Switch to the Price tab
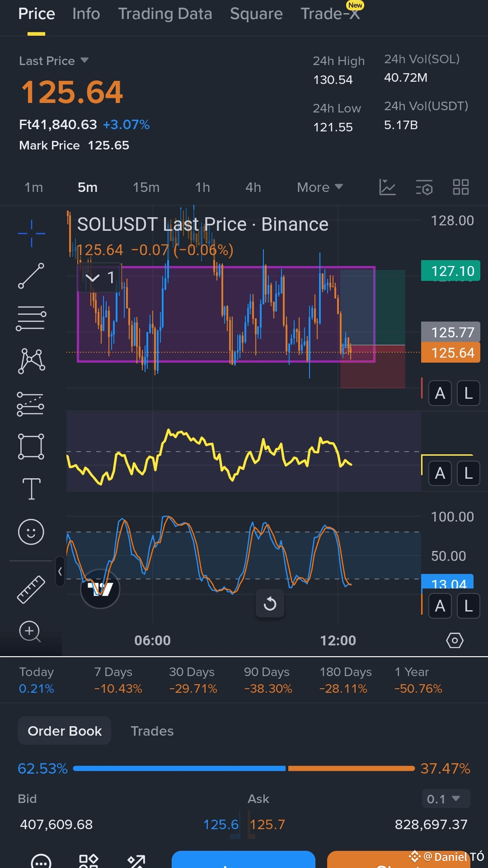Image resolution: width=488 pixels, height=868 pixels. (x=37, y=14)
